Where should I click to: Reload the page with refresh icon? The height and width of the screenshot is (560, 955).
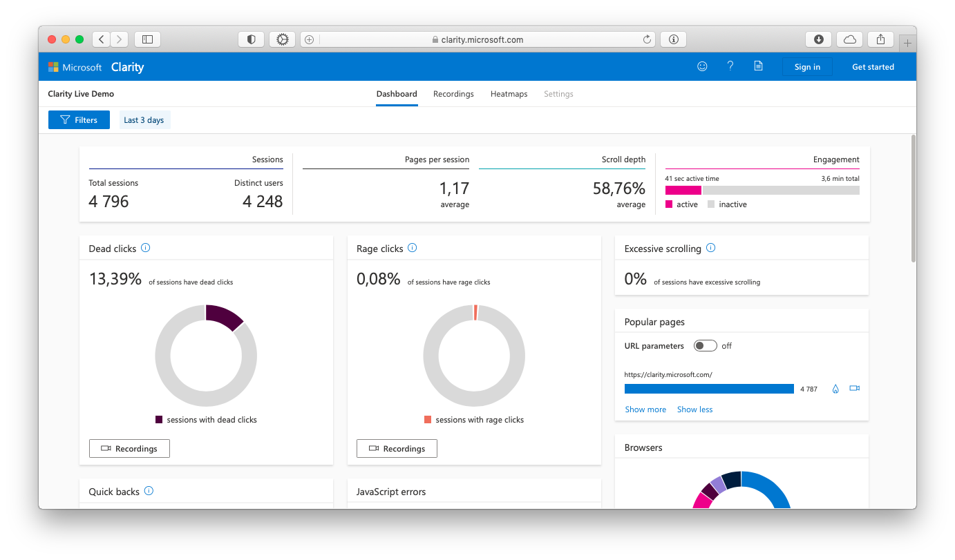pos(647,39)
